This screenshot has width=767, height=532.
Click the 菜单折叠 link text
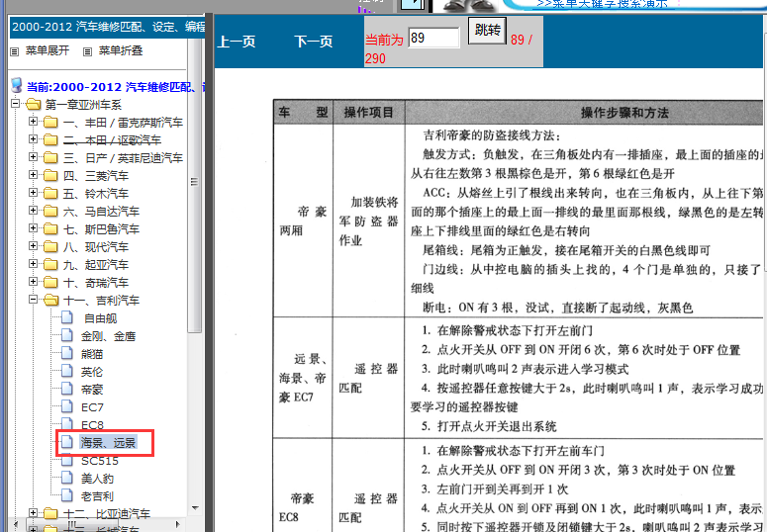pyautogui.click(x=121, y=50)
